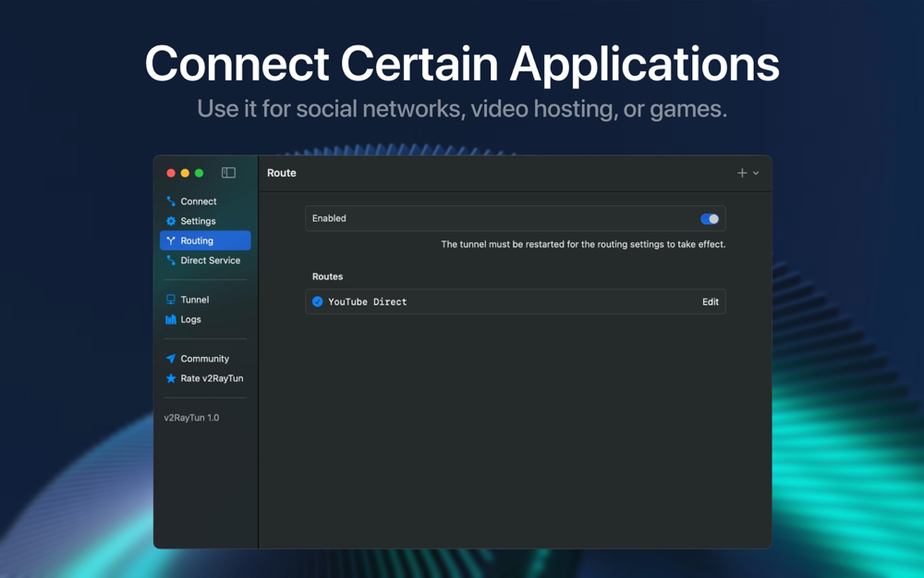The width and height of the screenshot is (924, 578).
Task: Click the Route title header
Action: (x=282, y=173)
